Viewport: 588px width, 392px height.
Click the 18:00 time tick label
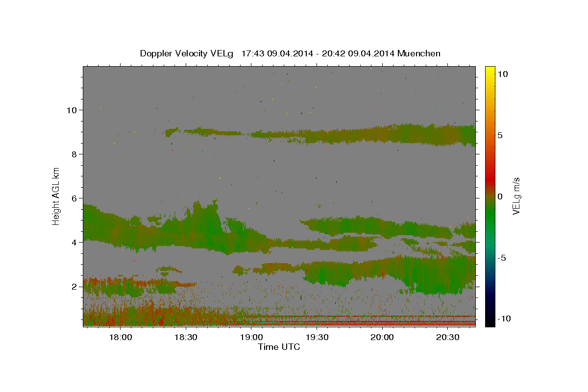tap(121, 338)
